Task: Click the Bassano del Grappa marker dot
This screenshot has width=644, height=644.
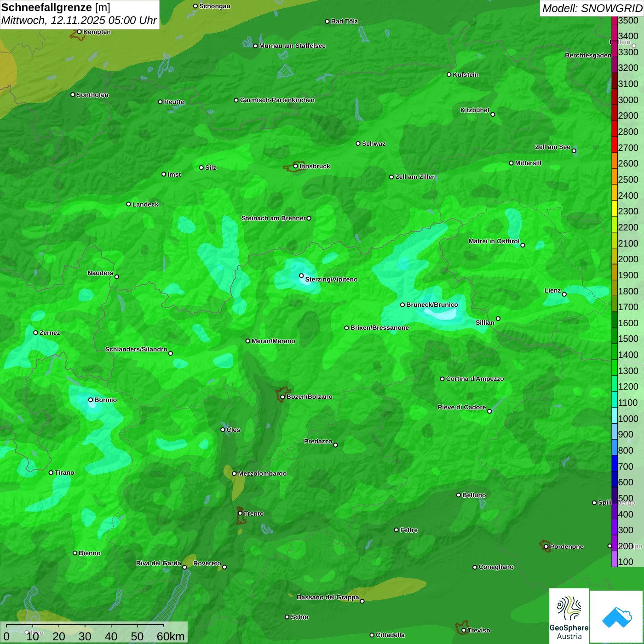Action: coord(362,601)
